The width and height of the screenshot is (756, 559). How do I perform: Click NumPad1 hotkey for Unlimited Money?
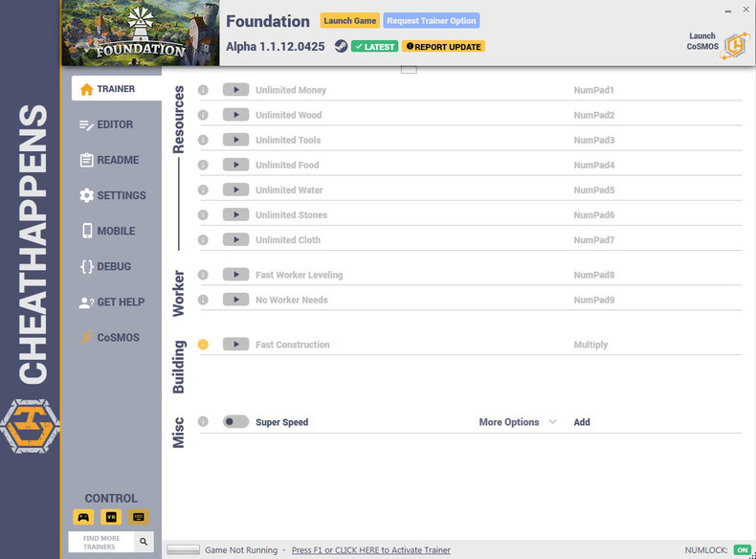point(593,90)
